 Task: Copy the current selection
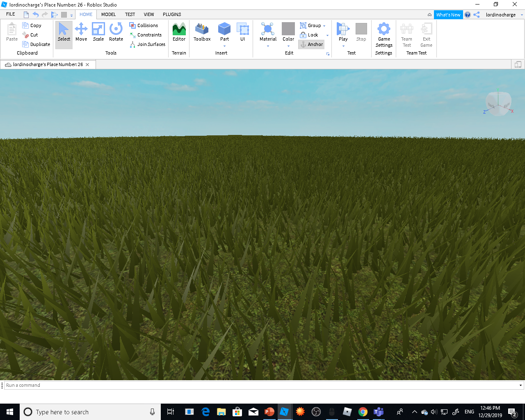click(32, 25)
